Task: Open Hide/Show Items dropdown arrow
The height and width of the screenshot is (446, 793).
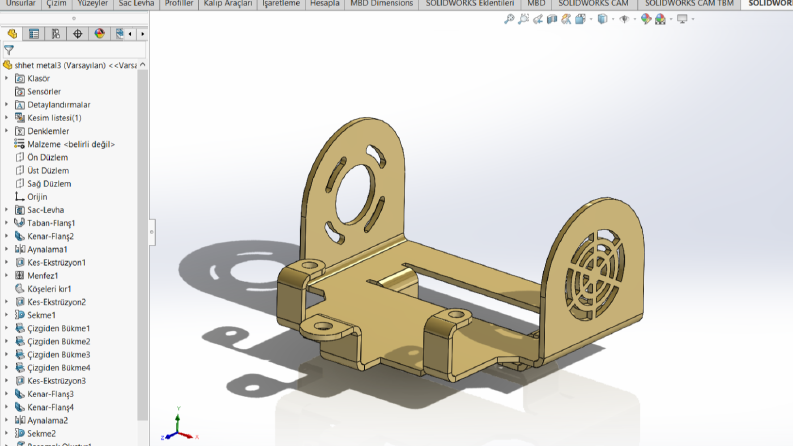Action: (x=635, y=19)
